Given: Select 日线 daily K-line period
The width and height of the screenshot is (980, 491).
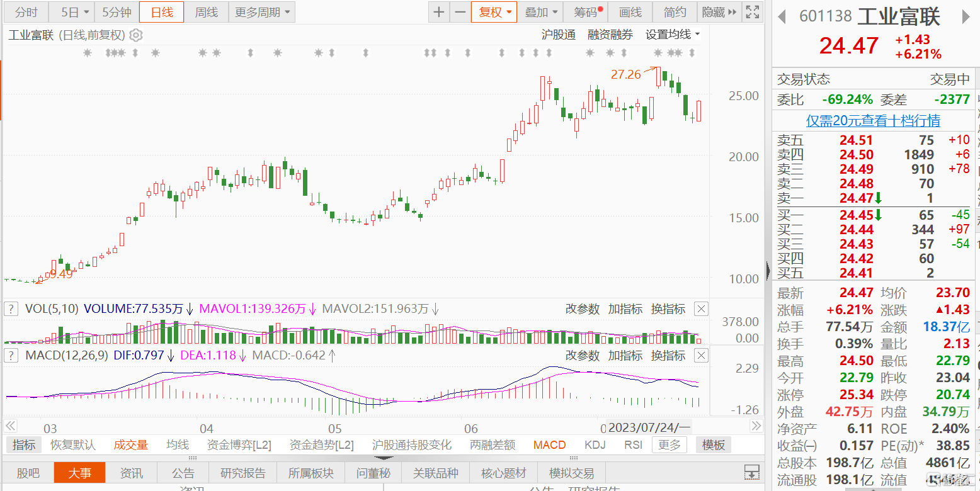Looking at the screenshot, I should (x=162, y=12).
